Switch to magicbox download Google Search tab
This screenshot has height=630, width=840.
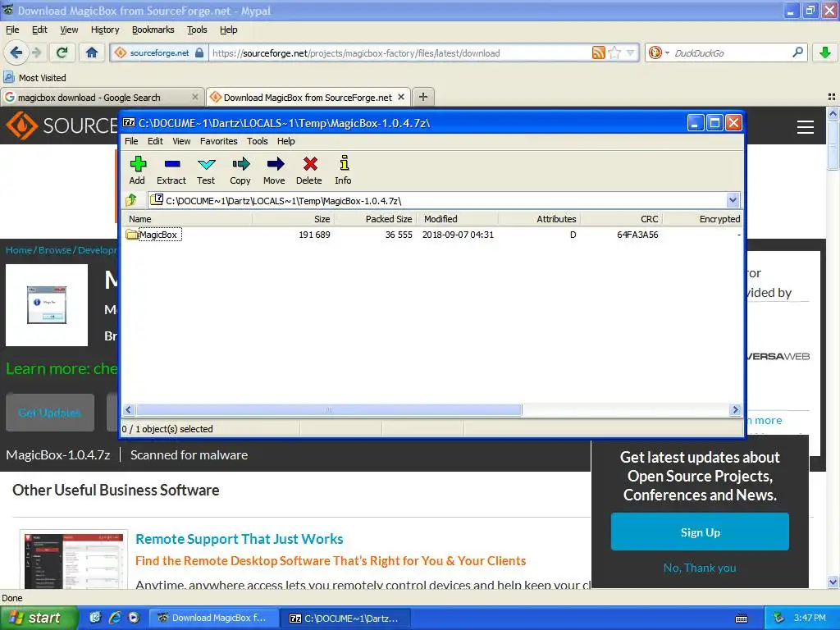click(x=97, y=98)
